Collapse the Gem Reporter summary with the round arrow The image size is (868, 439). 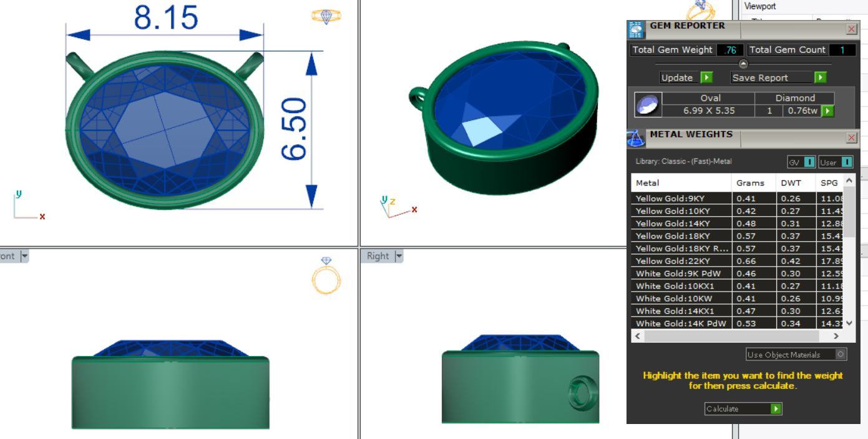(743, 64)
